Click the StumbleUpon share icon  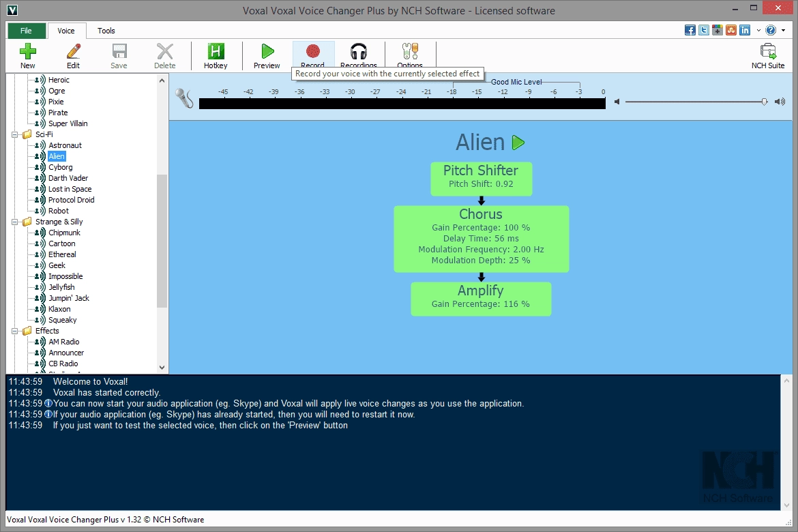(731, 30)
